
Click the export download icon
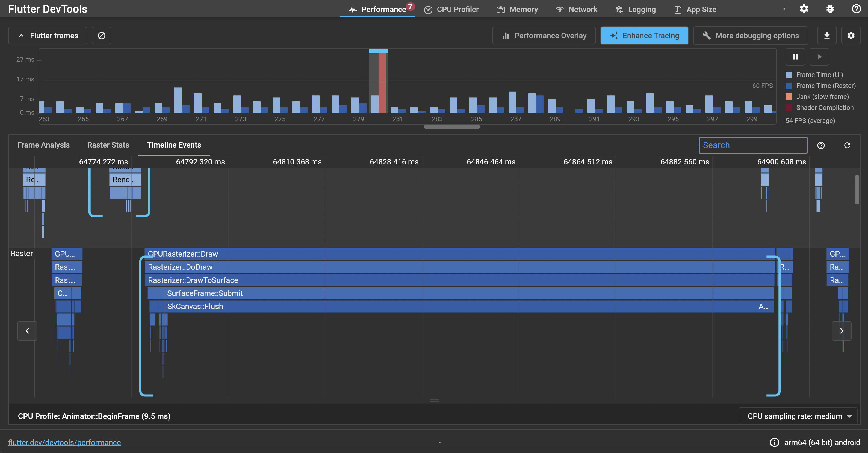pyautogui.click(x=826, y=36)
